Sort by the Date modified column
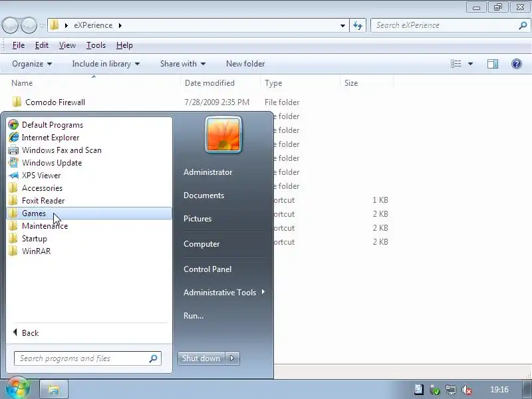The image size is (532, 399). point(209,83)
